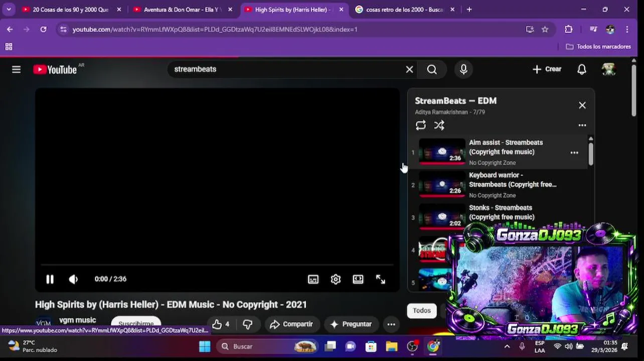Image resolution: width=644 pixels, height=361 pixels.
Task: Mute the video volume
Action: point(73,279)
